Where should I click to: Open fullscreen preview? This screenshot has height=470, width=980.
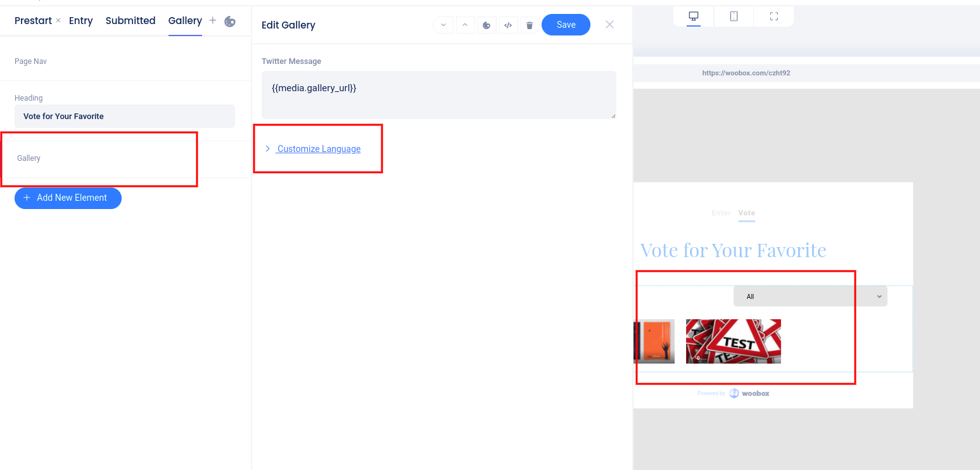(773, 16)
